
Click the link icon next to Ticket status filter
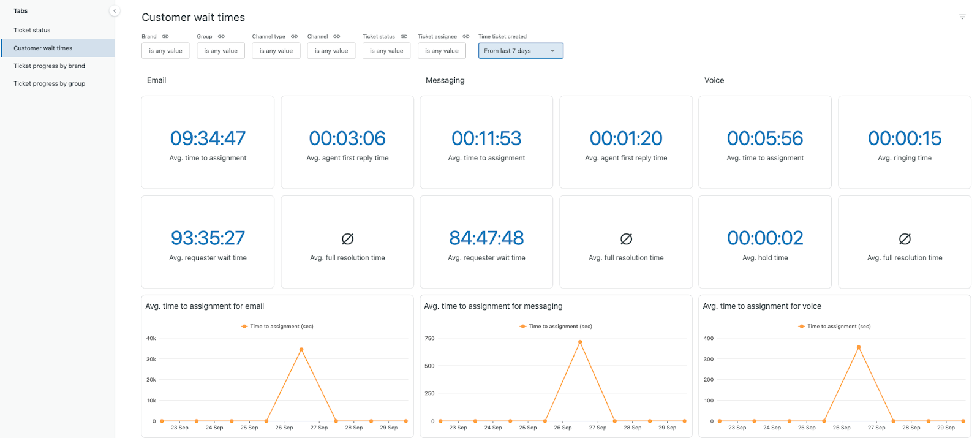[404, 37]
